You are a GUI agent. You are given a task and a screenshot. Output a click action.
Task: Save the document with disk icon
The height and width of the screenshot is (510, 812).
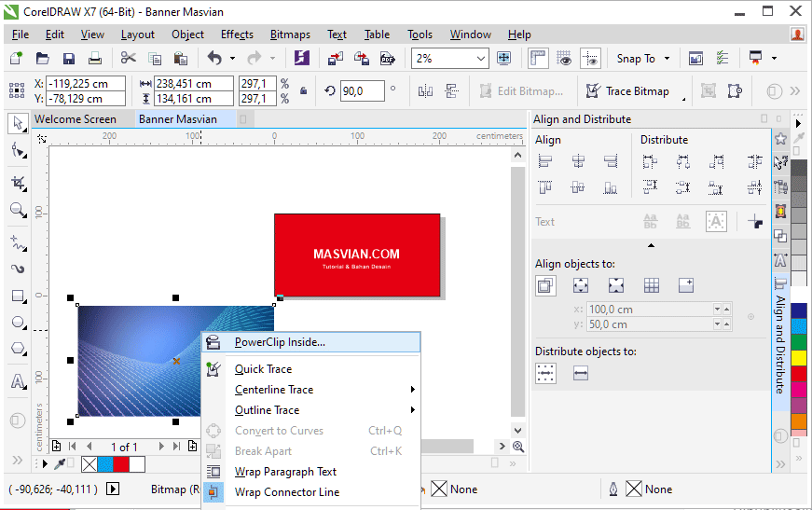(69, 58)
